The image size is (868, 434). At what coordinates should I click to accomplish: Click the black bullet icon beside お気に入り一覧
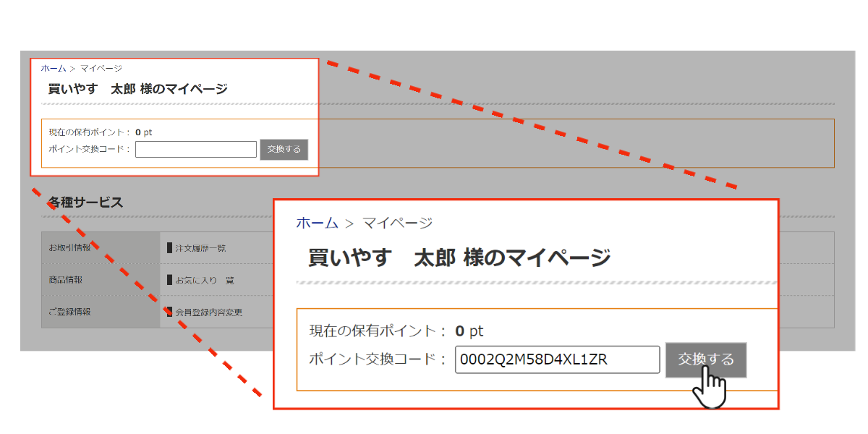(169, 280)
